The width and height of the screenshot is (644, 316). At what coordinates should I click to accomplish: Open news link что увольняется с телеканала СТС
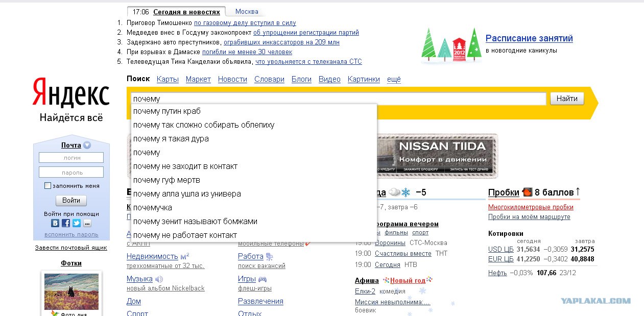(x=308, y=62)
